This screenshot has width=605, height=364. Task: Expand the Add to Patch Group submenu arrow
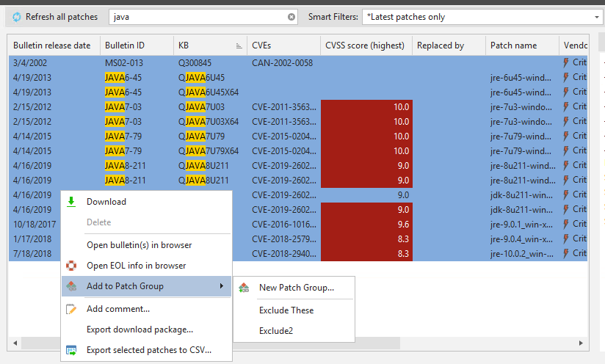(x=222, y=286)
